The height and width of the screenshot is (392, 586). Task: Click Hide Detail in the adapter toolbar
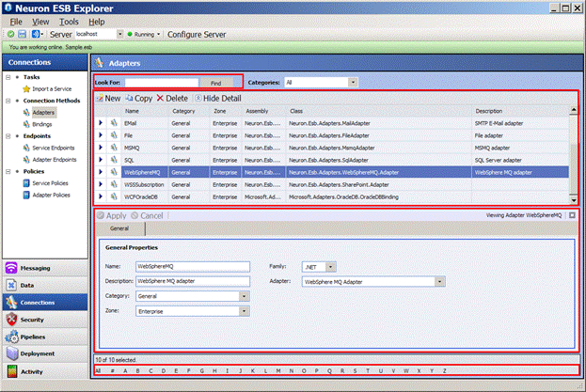tap(218, 99)
